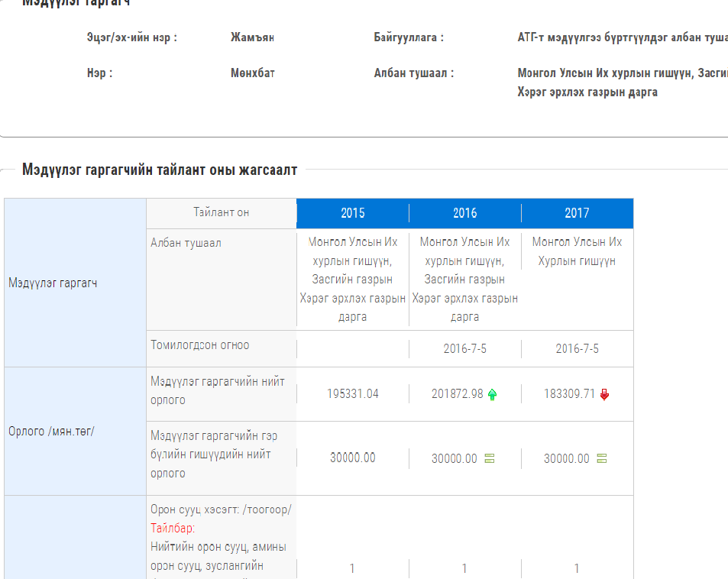The height and width of the screenshot is (579, 728).
Task: Click the 195331.04 total income value
Action: pyautogui.click(x=353, y=394)
